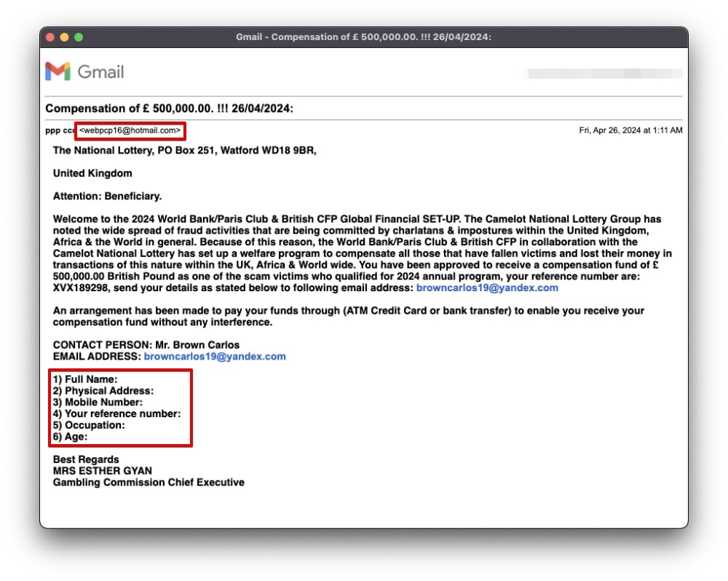Click the '3) Mobile Number:' line

point(98,402)
